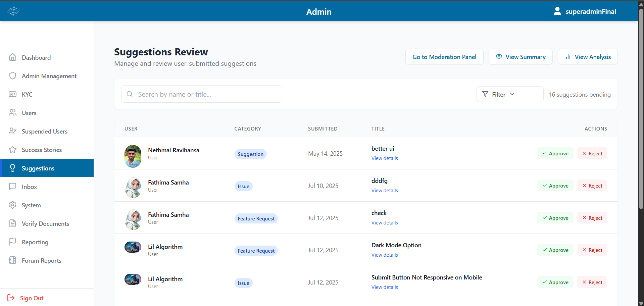This screenshot has height=306, width=644.
Task: Click the Suspended Users icon in sidebar
Action: tap(13, 131)
